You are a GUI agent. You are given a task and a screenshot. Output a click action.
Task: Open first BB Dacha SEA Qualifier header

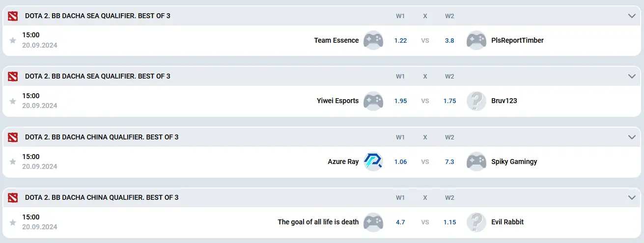tap(98, 16)
